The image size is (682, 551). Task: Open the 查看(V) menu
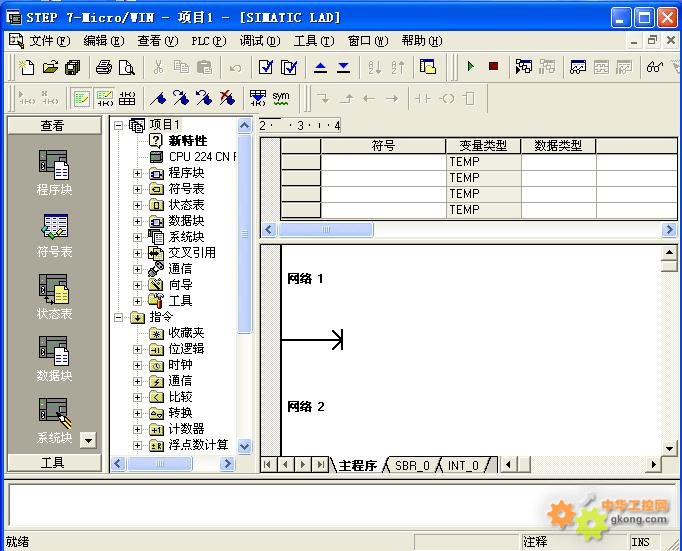(x=158, y=41)
